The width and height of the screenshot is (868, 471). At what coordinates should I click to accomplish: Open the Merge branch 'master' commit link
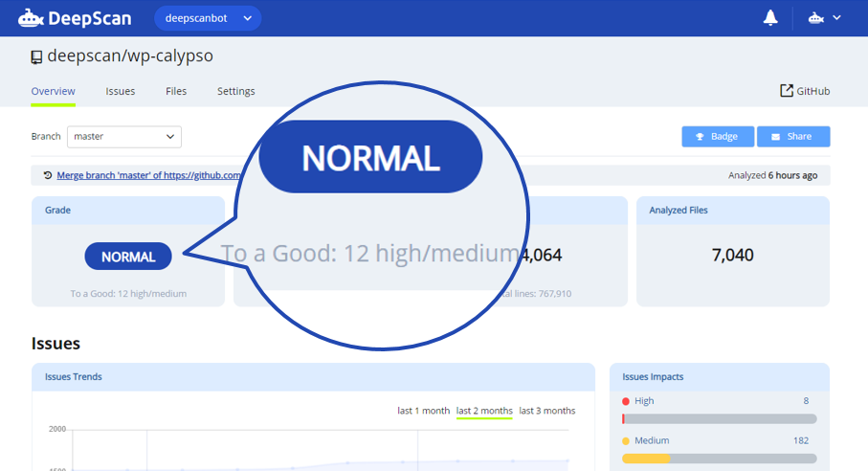(x=148, y=175)
